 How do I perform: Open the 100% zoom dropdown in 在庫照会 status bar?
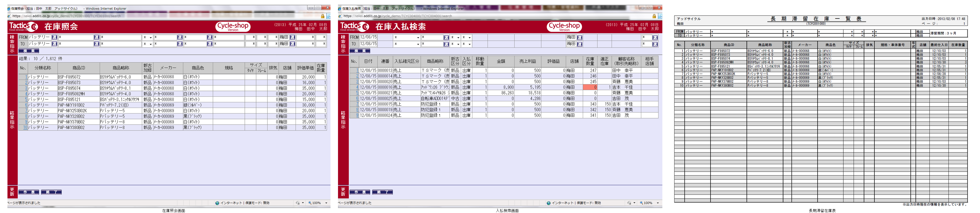[x=326, y=203]
